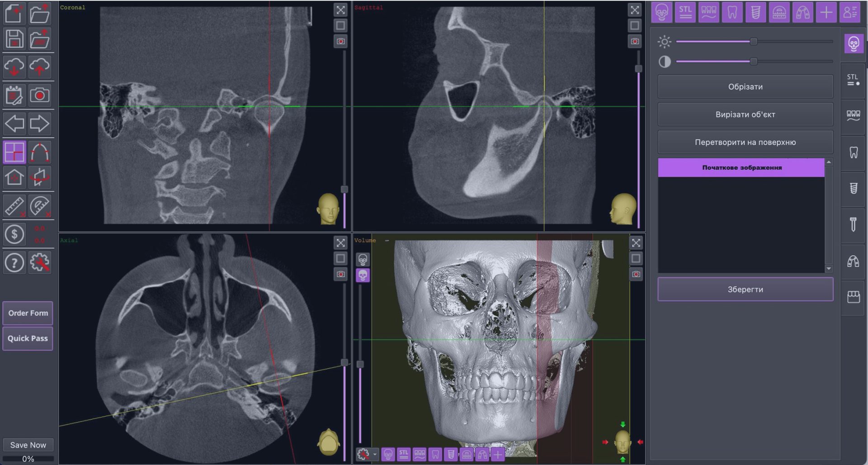Toggle the STL layer in Volume toolbar
Image resolution: width=868 pixels, height=465 pixels.
point(404,454)
